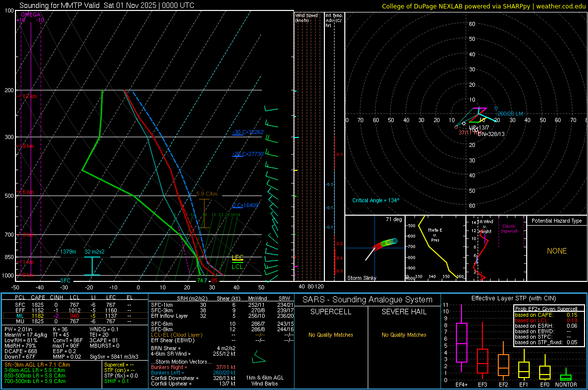Click the Inf. Temp. Adv. panel header
Screen dimensions: 588x390
click(x=334, y=20)
